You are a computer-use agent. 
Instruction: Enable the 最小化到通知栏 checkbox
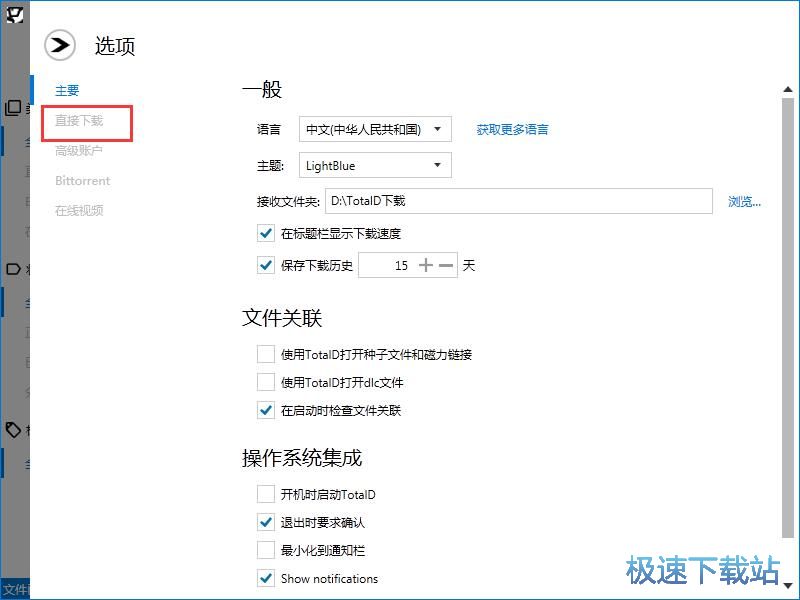coord(265,551)
